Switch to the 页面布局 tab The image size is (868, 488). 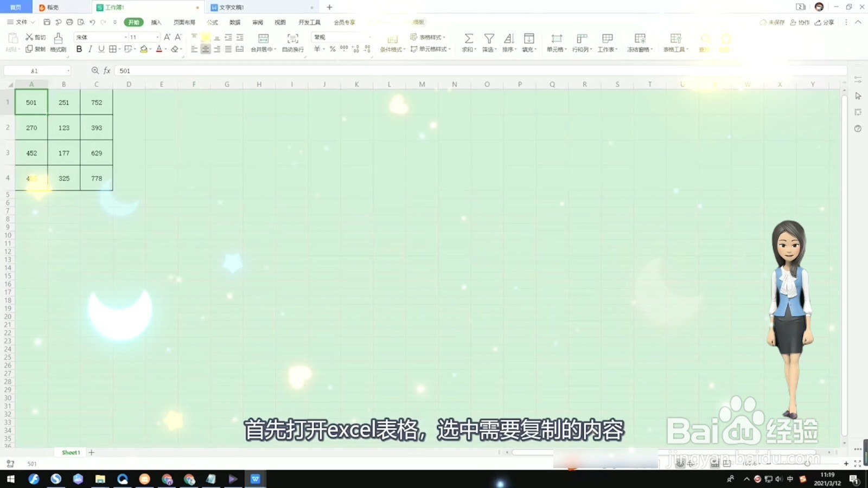click(x=184, y=22)
